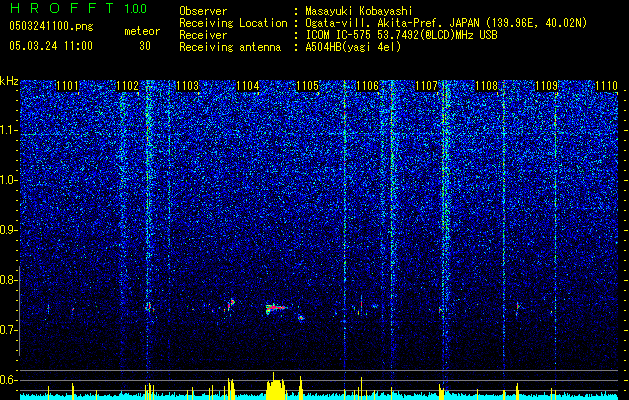Click the 1101 time marker

click(67, 86)
